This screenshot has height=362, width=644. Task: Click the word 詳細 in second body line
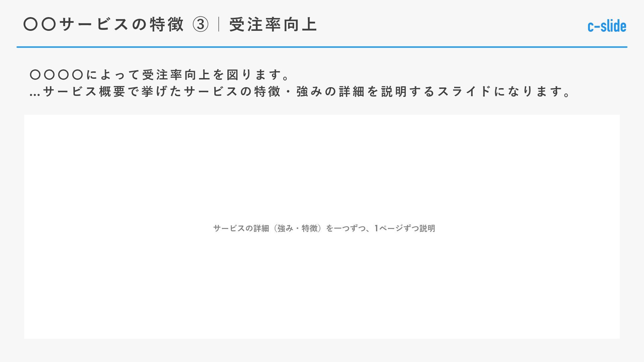click(352, 92)
